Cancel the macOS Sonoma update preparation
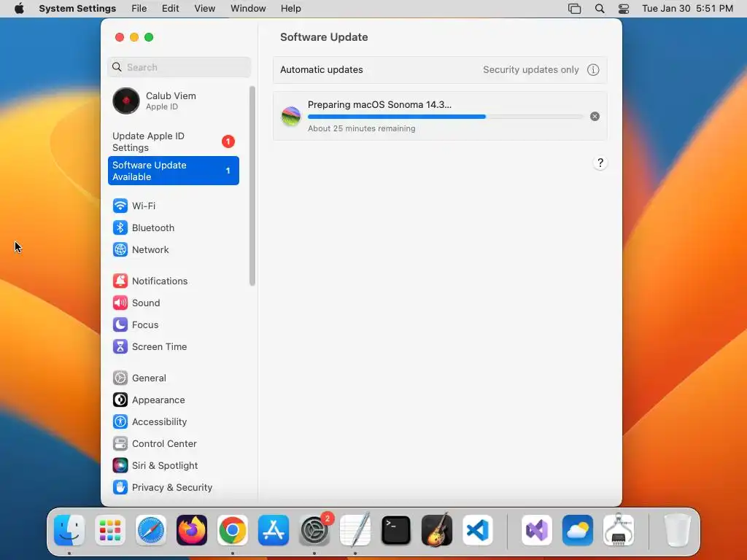747x560 pixels. pos(595,116)
